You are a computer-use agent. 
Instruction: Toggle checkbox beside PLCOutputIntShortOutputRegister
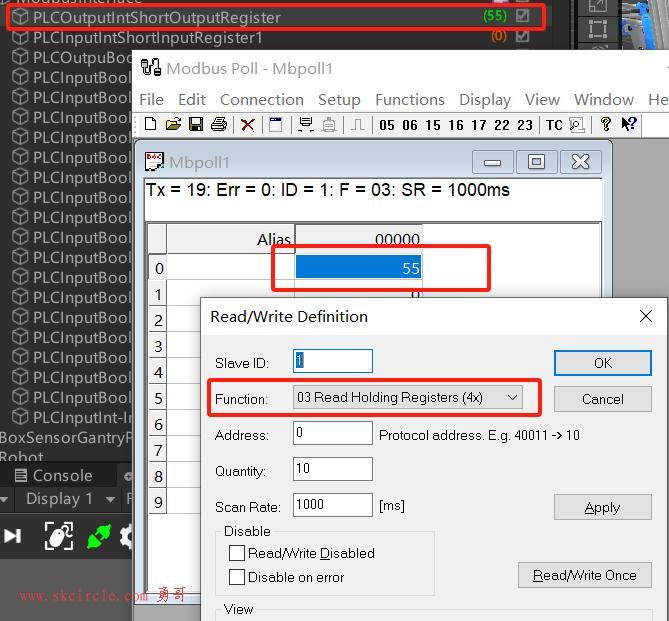pos(522,16)
